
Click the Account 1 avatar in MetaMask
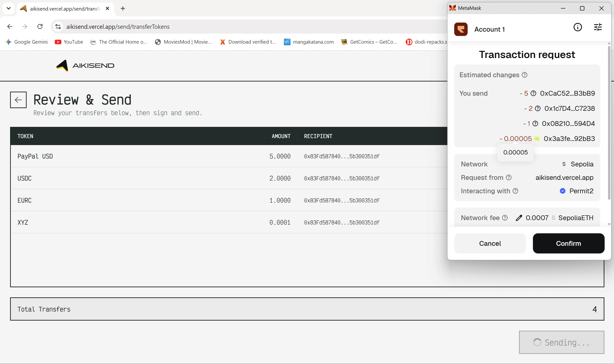(461, 29)
